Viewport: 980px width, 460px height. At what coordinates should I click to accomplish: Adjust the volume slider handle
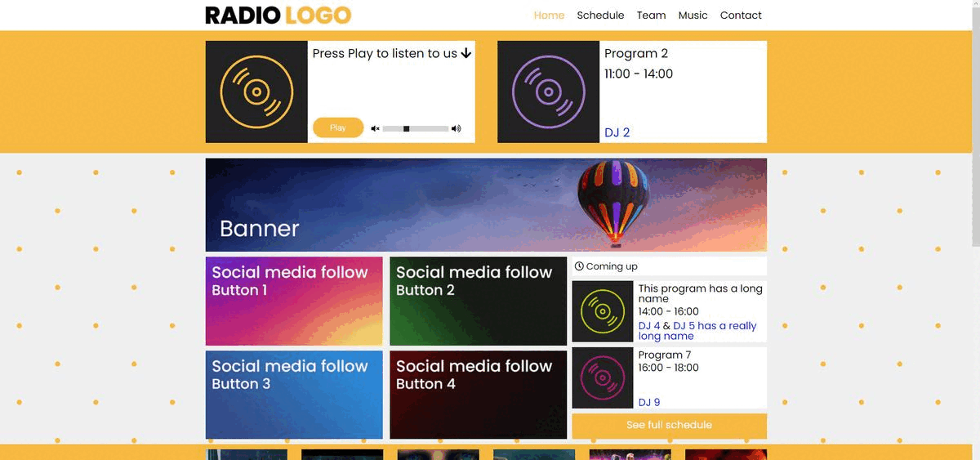(406, 128)
